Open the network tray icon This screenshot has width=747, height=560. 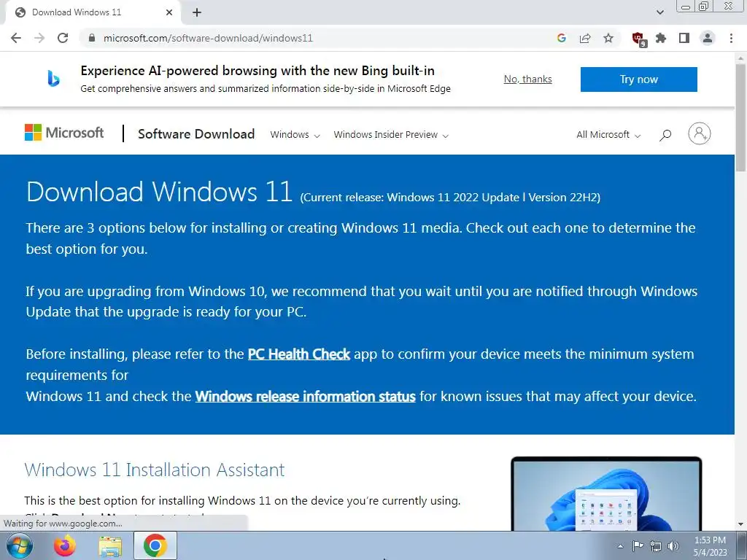coord(656,546)
